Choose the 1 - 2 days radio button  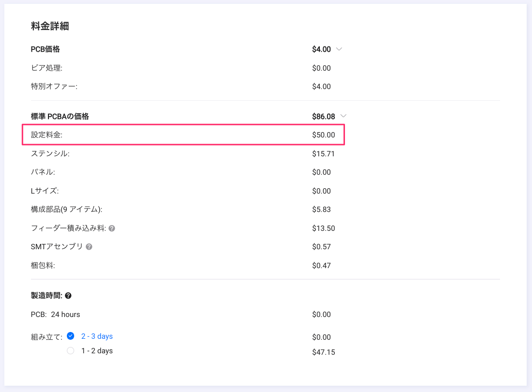[x=71, y=351]
